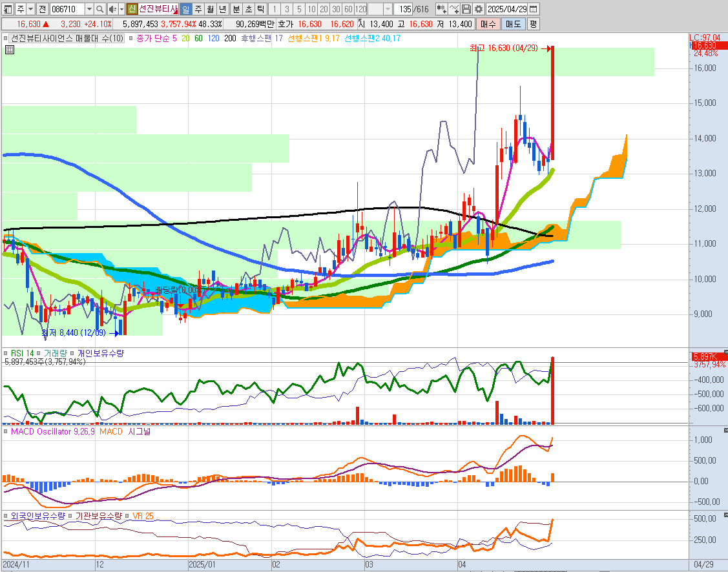Select interval preset 10
Image resolution: width=728 pixels, height=572 pixels.
click(x=311, y=9)
